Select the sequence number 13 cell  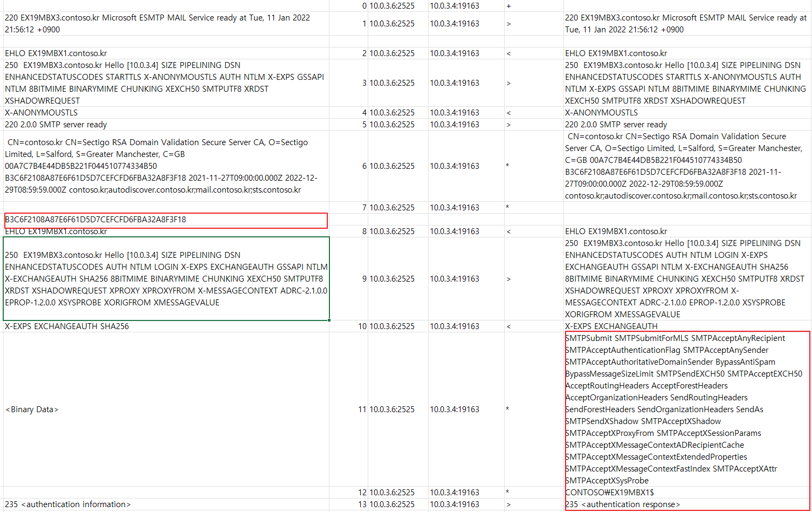click(x=348, y=504)
